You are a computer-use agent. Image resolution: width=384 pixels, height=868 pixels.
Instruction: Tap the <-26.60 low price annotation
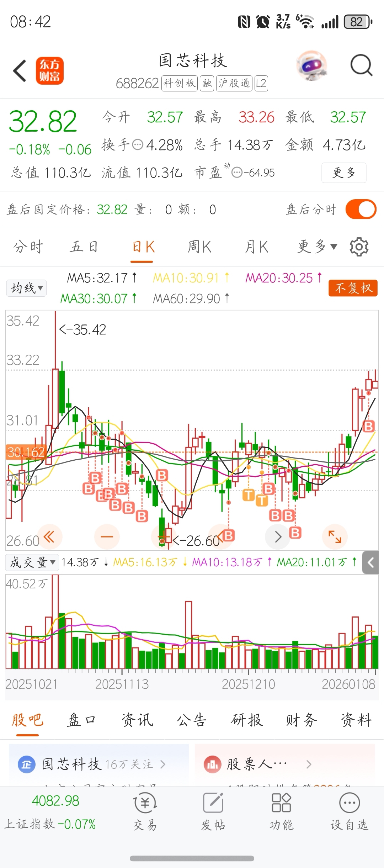(x=197, y=541)
